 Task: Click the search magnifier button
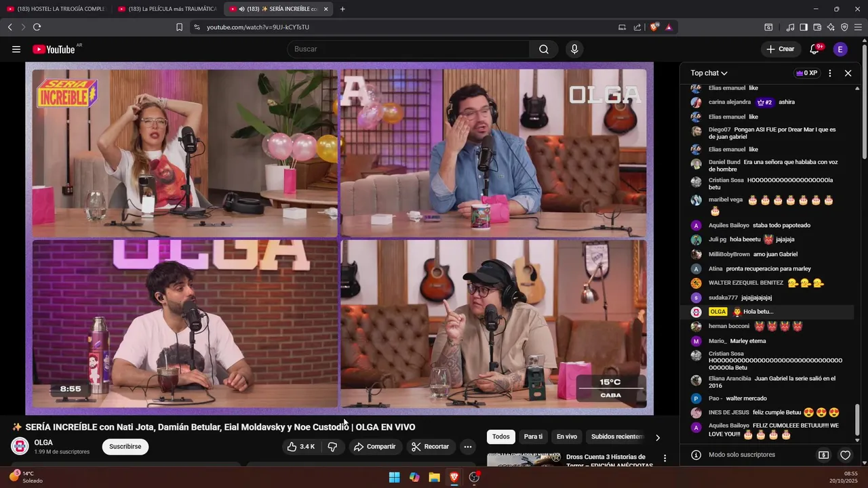(544, 49)
